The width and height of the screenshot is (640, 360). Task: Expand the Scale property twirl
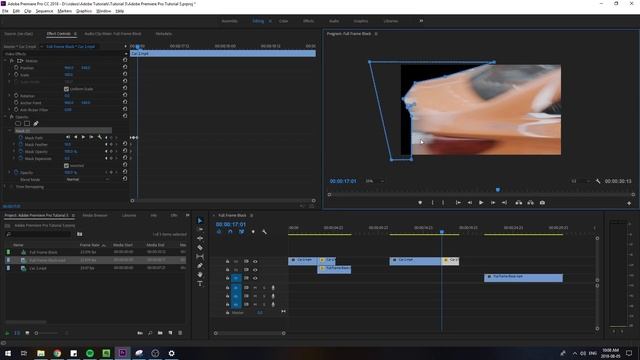pyautogui.click(x=9, y=74)
